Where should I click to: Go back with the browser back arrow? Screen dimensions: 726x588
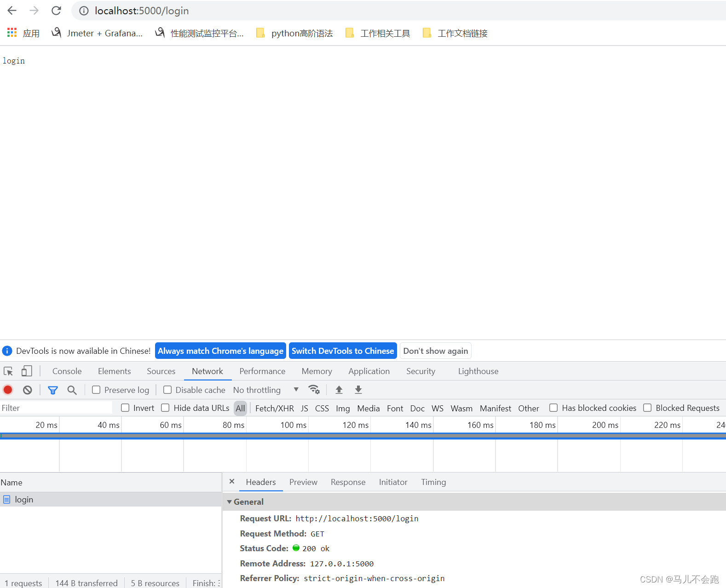tap(12, 11)
